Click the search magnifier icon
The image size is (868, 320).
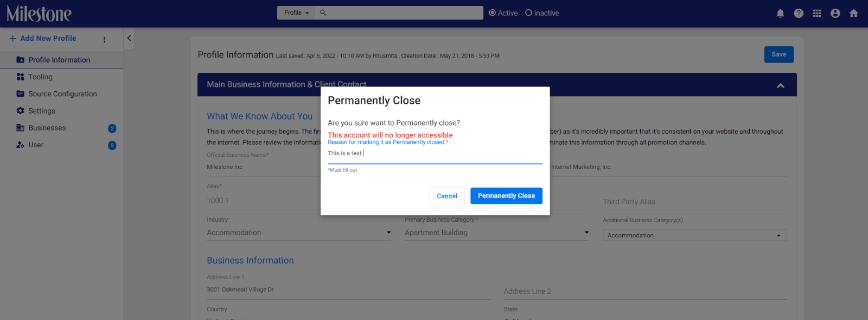point(323,12)
